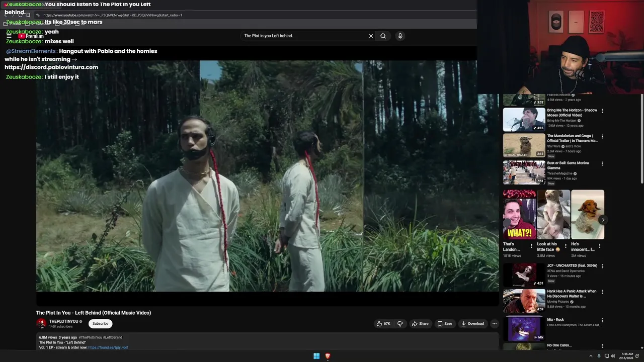Subscribe to THEPLOTINYOU channel
The width and height of the screenshot is (644, 362).
(100, 324)
